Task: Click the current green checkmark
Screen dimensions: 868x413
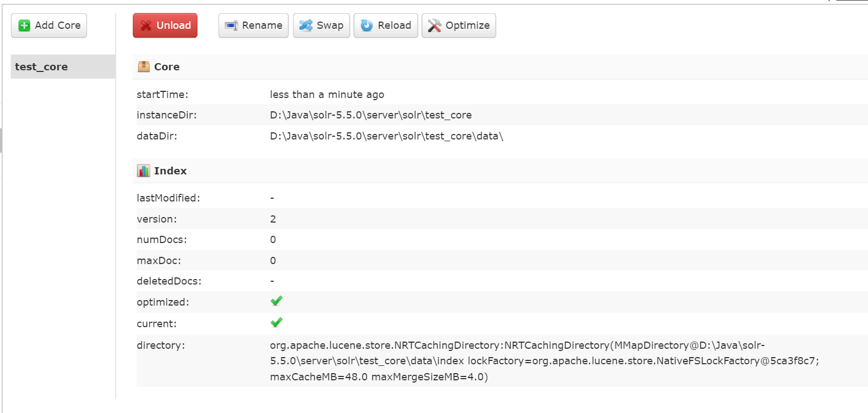Action: tap(277, 322)
